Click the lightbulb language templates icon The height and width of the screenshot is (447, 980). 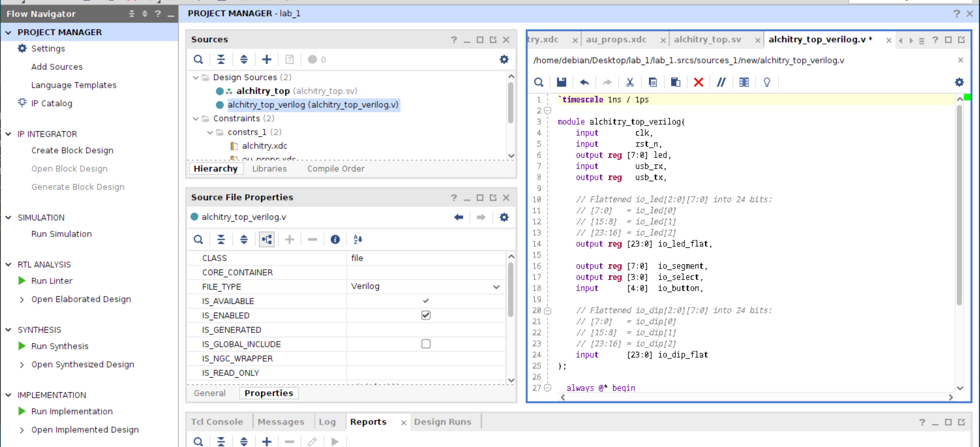coord(767,82)
